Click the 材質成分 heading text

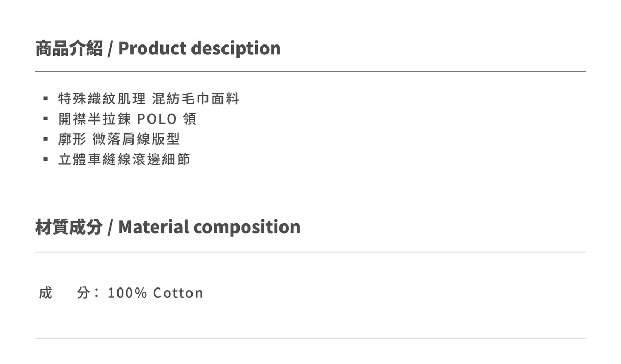pos(69,227)
